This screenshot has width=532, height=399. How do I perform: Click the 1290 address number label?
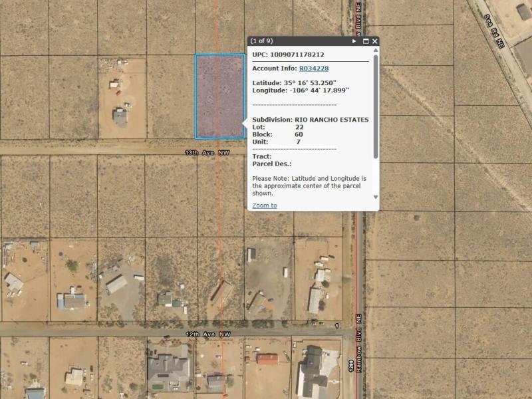coord(350,365)
